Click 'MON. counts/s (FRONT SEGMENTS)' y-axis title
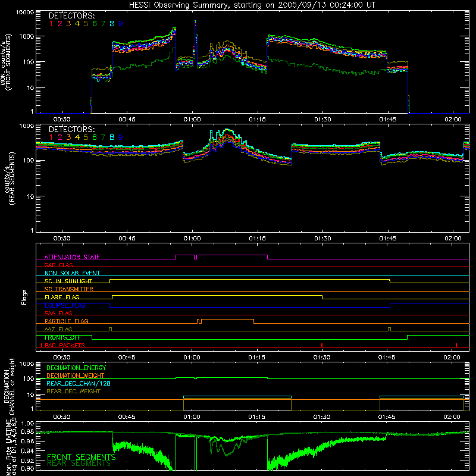The height and width of the screenshot is (476, 476). 6,62
